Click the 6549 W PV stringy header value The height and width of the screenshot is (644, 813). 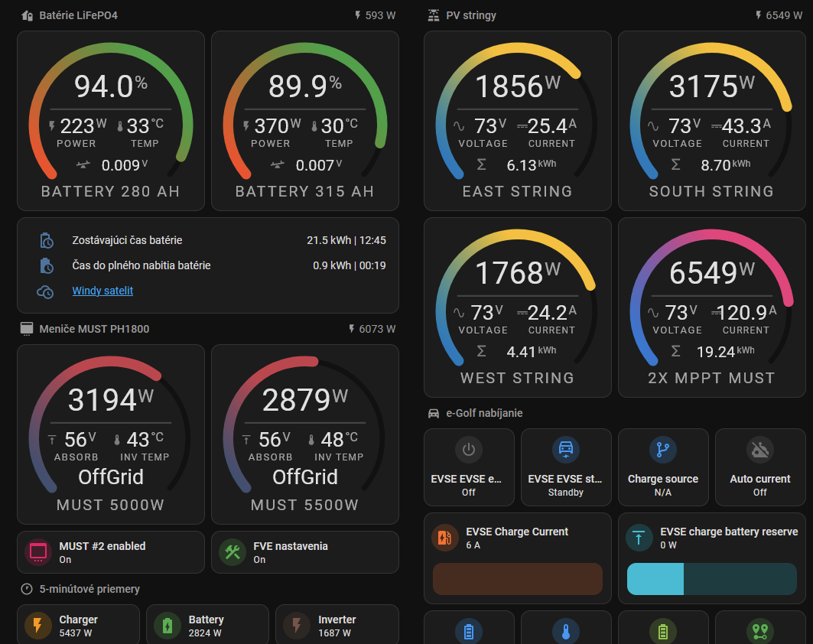(784, 15)
